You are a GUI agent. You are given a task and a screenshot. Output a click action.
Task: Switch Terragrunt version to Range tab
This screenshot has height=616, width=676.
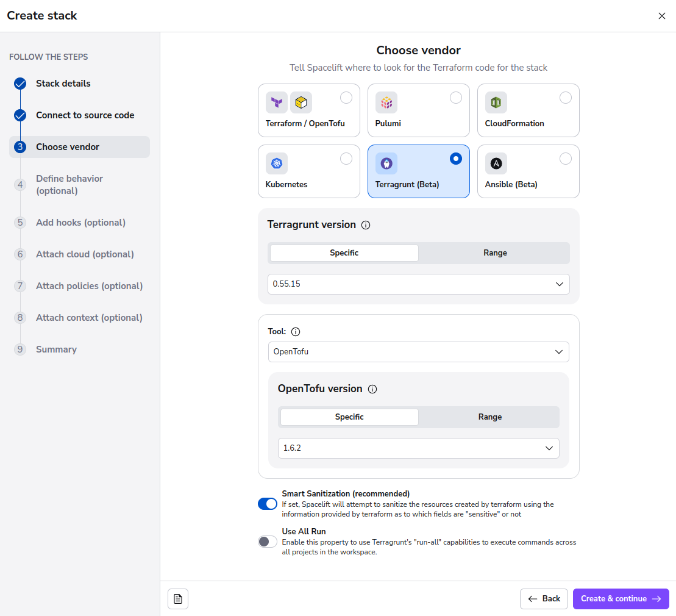click(x=494, y=252)
